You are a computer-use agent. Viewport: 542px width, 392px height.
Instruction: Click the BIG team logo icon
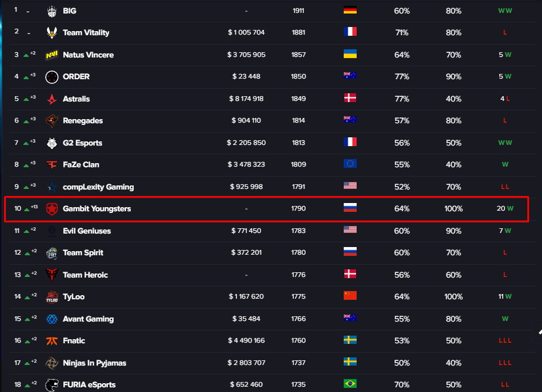[x=52, y=11]
